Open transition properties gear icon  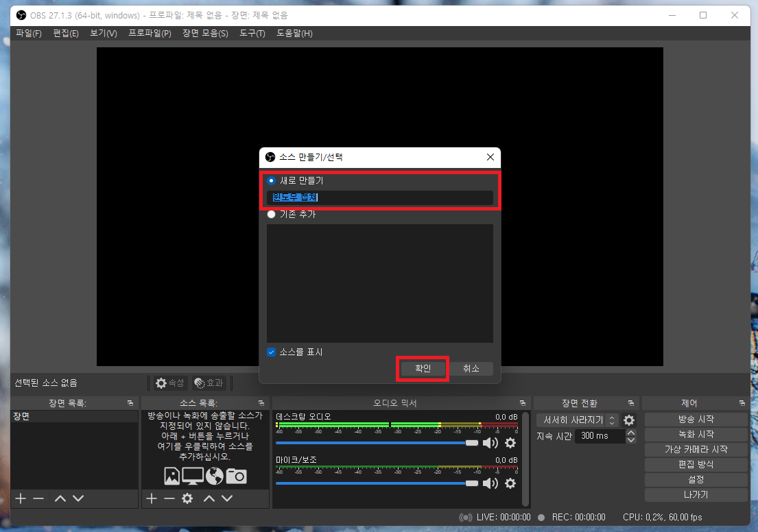click(629, 420)
